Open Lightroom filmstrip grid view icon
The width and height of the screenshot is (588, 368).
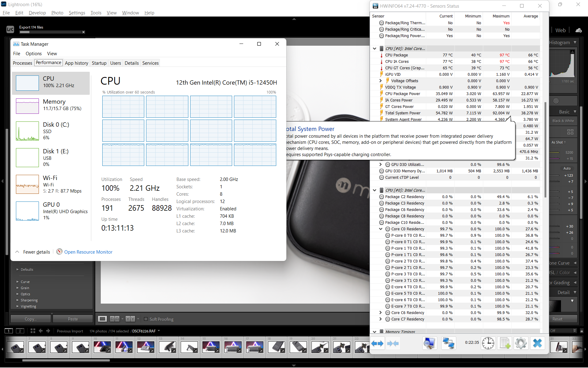pyautogui.click(x=33, y=331)
